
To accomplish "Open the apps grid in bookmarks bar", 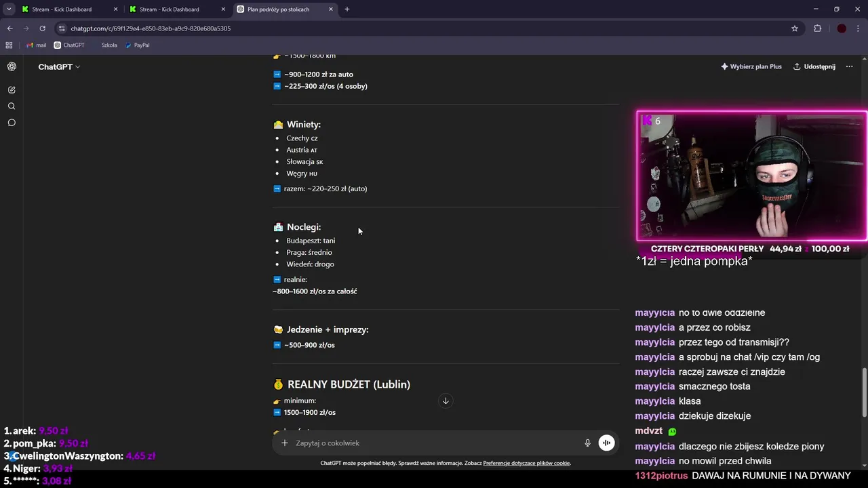I will 9,45.
